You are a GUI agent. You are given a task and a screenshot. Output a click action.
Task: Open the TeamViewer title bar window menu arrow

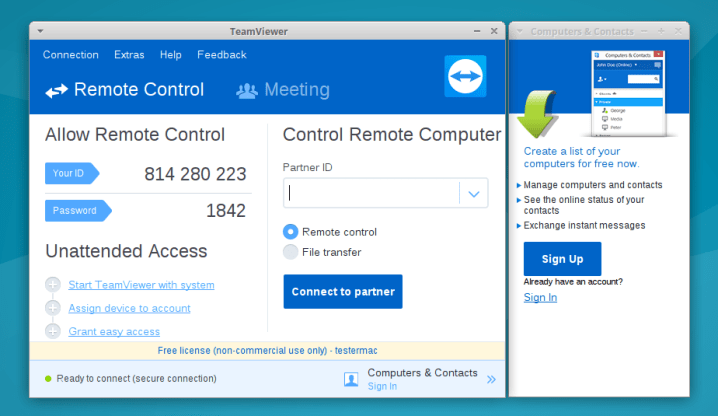pos(40,31)
